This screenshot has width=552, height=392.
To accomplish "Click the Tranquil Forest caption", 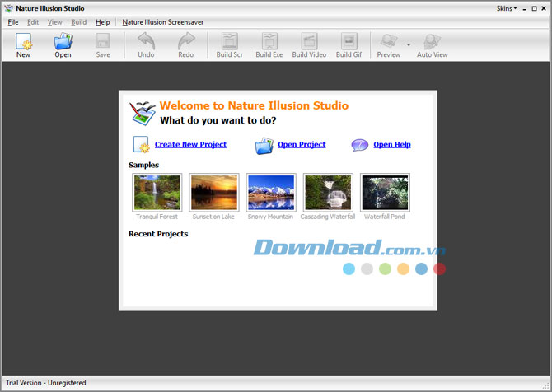I will coord(157,217).
